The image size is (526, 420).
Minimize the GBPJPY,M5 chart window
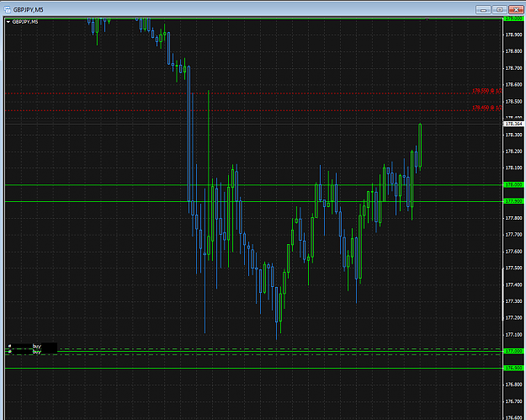point(483,10)
